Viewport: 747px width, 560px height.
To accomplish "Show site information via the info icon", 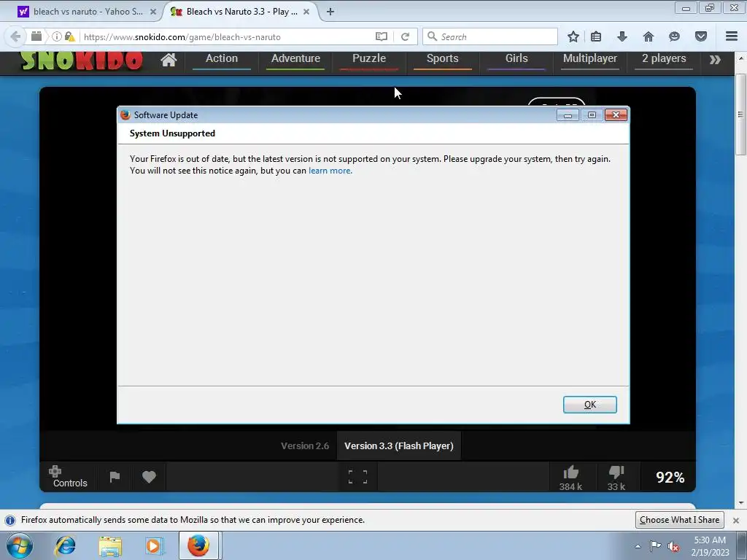I will click(x=56, y=36).
